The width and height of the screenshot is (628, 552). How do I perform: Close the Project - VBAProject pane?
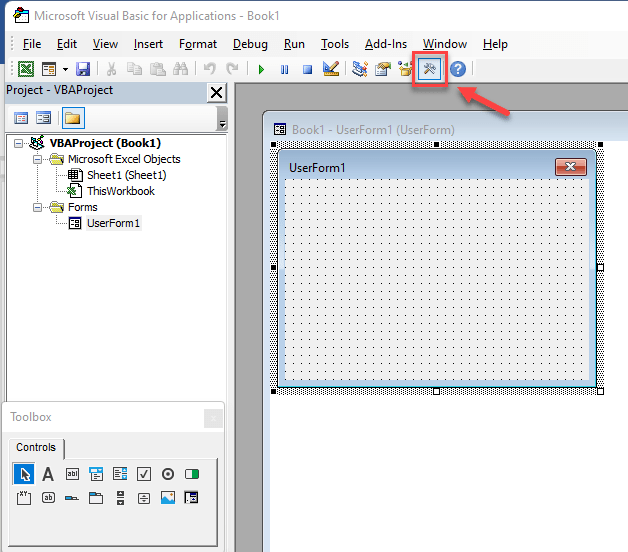point(216,93)
